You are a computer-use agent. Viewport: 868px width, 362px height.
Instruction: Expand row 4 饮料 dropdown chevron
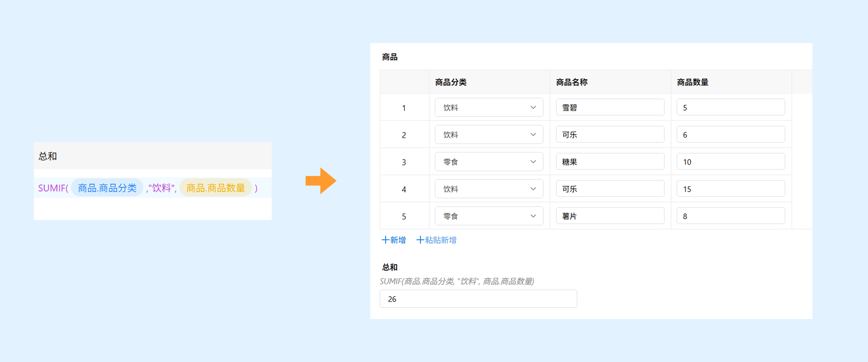[533, 189]
